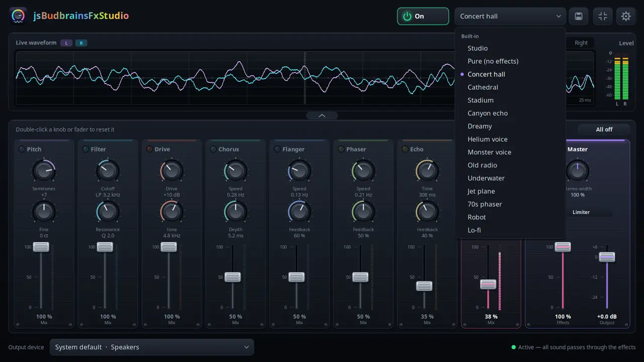Click the Pitch Mix fader handle

[41, 247]
